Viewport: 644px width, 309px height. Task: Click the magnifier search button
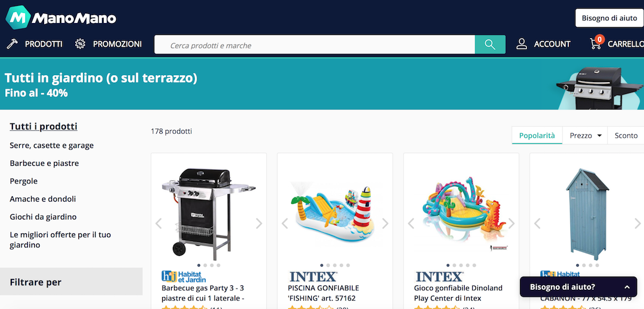coord(490,45)
